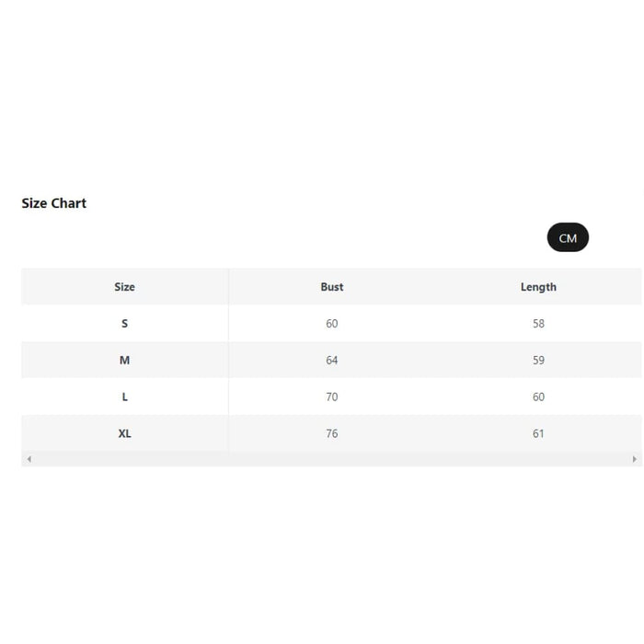Click the Size Chart heading
The height and width of the screenshot is (644, 644).
54,203
